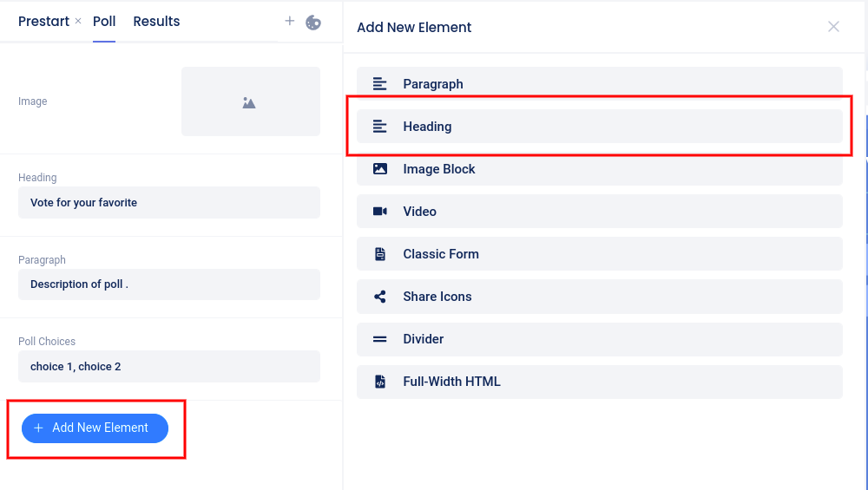The width and height of the screenshot is (868, 490).
Task: Click the 'Description of poll .' paragraph field
Action: [x=168, y=284]
